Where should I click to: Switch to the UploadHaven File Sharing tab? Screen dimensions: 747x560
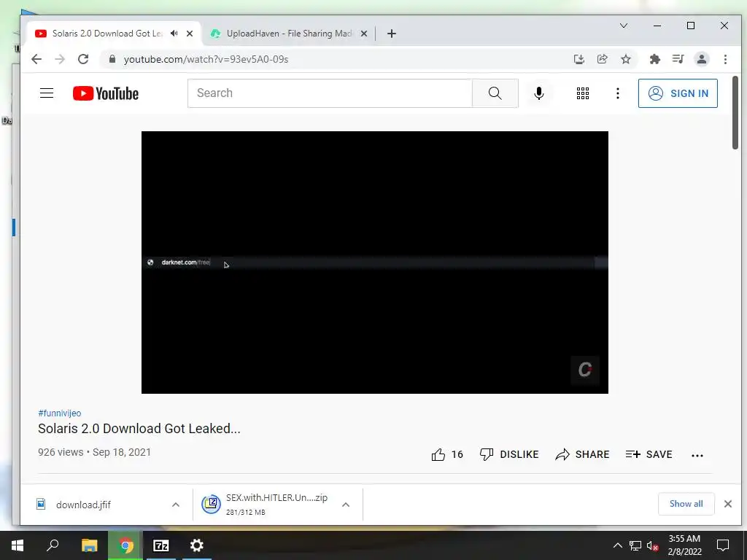[x=289, y=34]
